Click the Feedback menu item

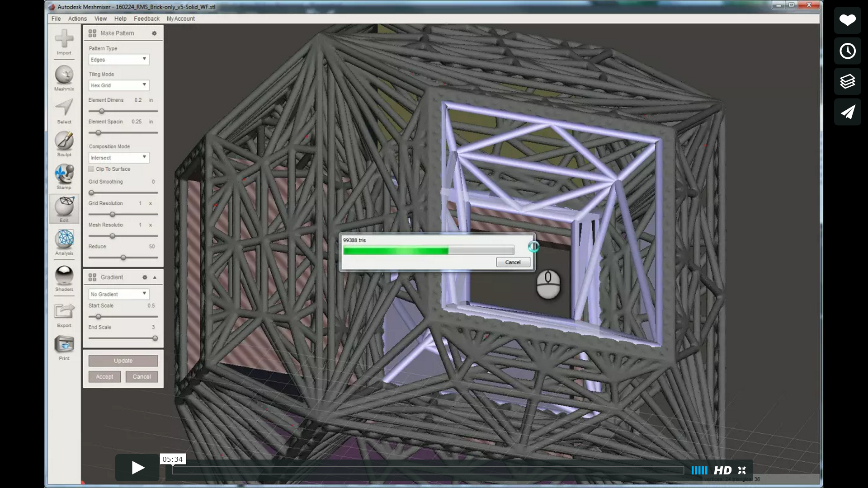(x=146, y=19)
